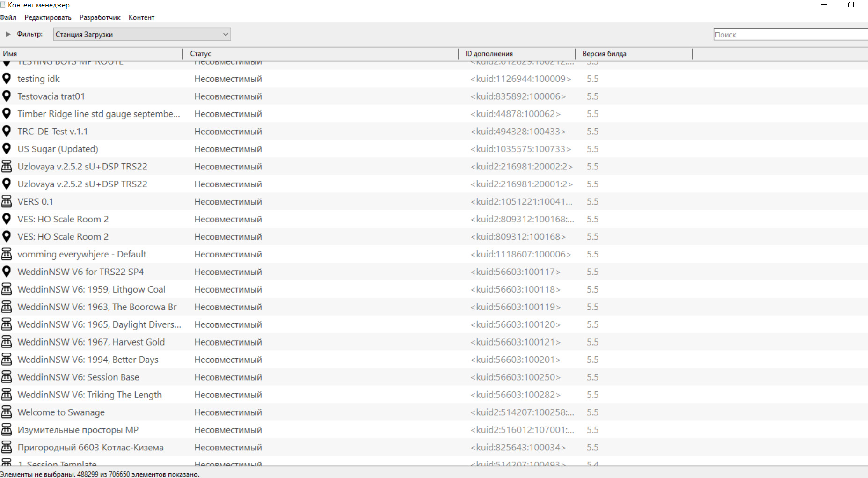Click build version 5.5 of testing idk
Image resolution: width=868 pixels, height=478 pixels.
pyautogui.click(x=592, y=79)
